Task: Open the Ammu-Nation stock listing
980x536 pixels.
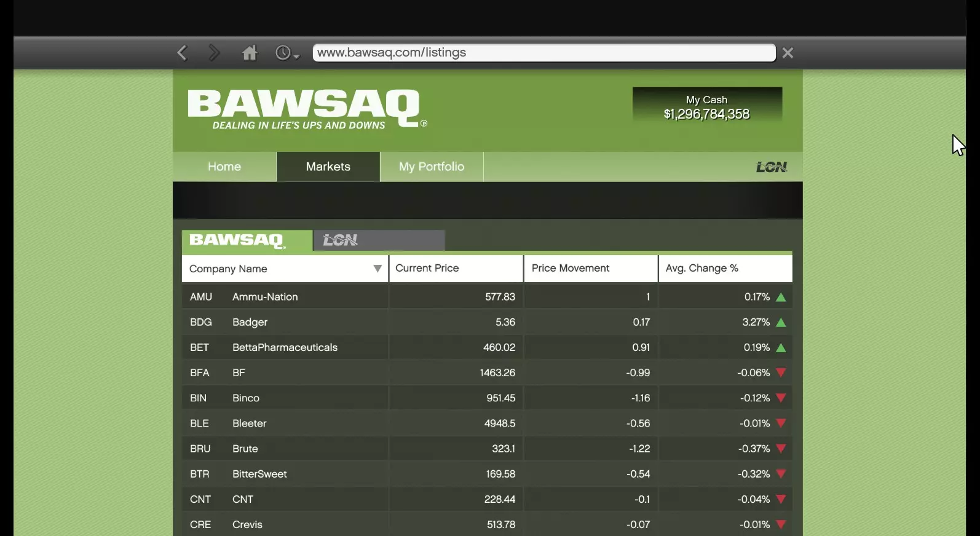Action: pos(487,297)
